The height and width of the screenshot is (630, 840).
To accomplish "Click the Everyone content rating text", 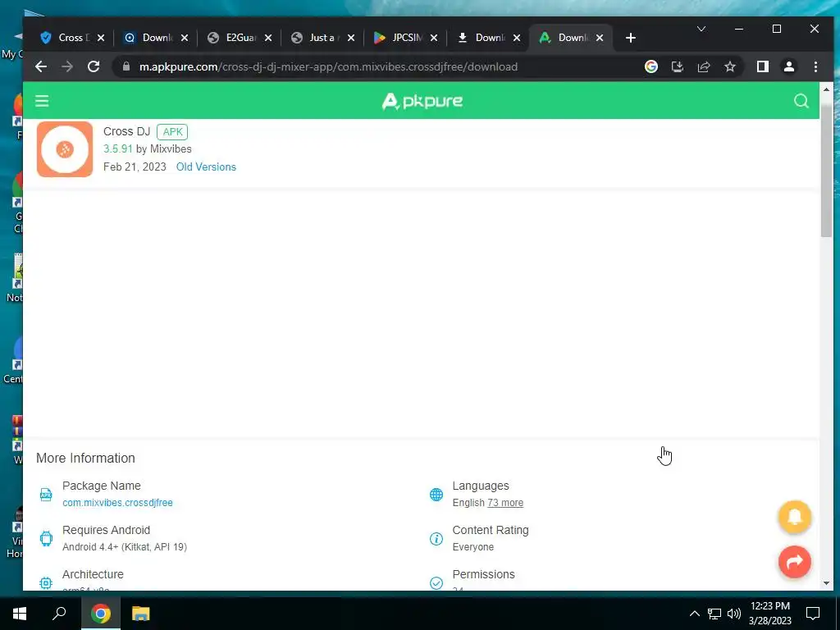I will (473, 547).
